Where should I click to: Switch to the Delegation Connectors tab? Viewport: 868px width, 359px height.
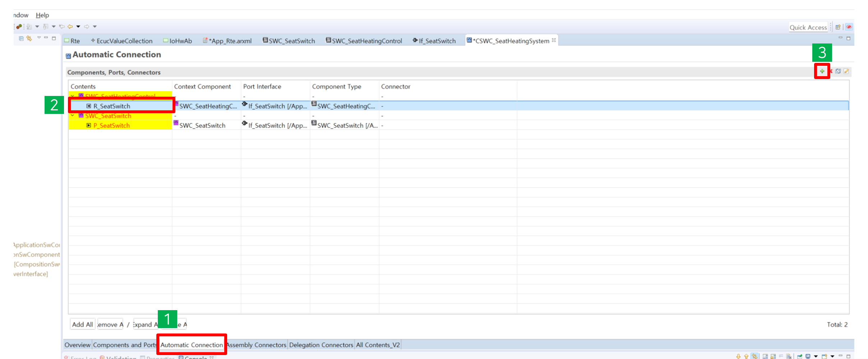coord(321,345)
